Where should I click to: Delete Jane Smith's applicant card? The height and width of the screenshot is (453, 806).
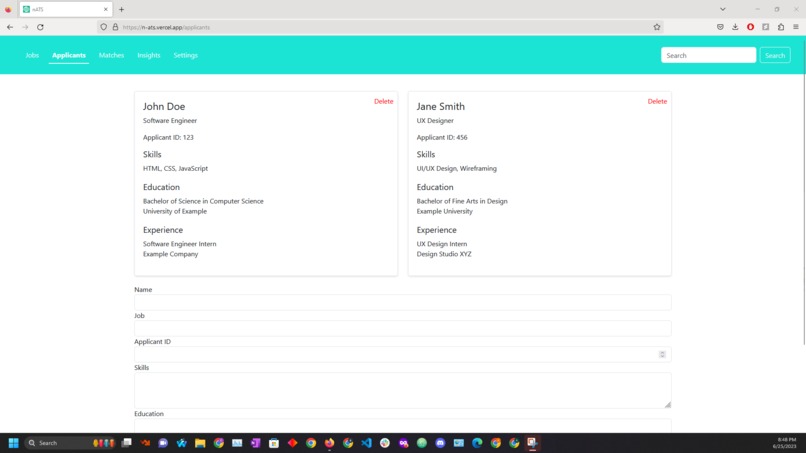coord(657,101)
